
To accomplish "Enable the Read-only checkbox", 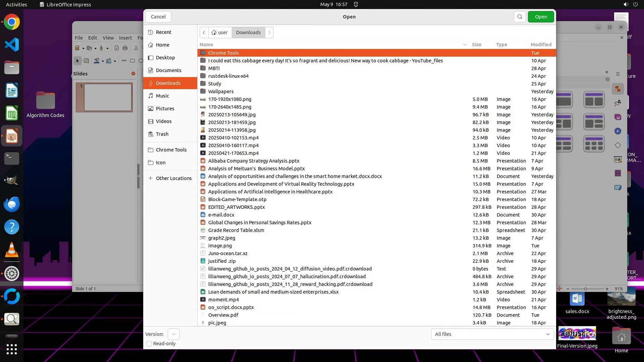I will [x=150, y=344].
